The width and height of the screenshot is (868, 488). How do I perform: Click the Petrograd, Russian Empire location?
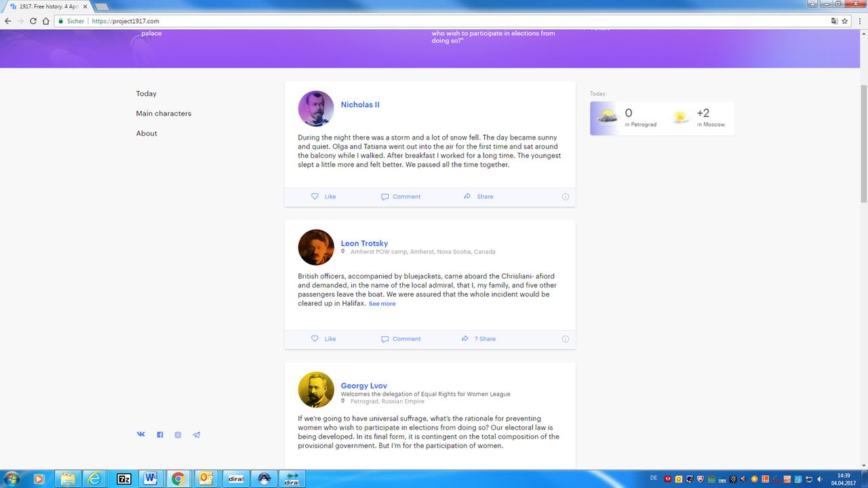coord(387,401)
